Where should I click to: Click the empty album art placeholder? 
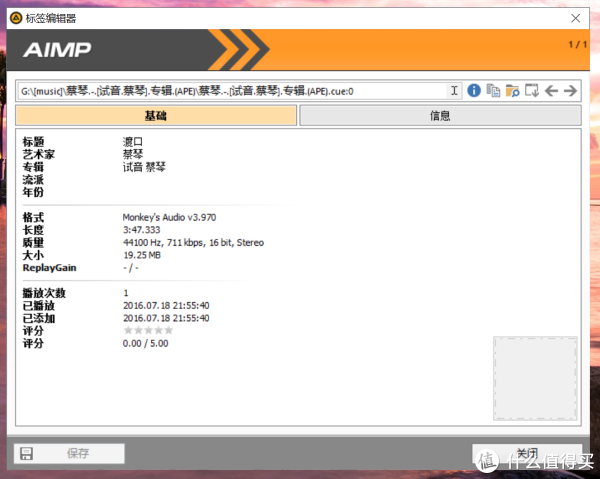[x=535, y=378]
